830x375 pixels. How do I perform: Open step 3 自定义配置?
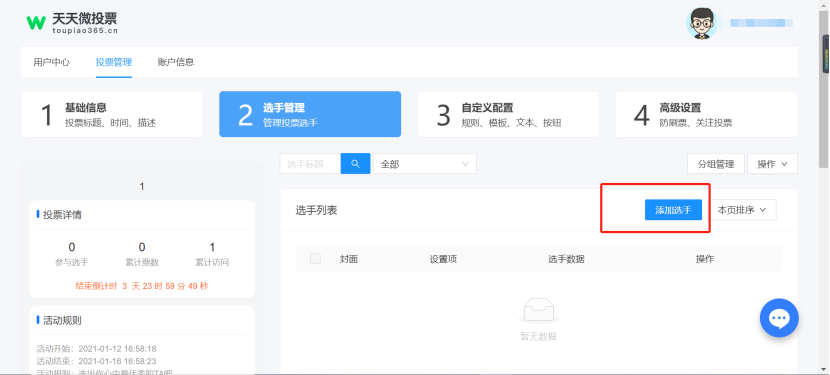click(508, 114)
